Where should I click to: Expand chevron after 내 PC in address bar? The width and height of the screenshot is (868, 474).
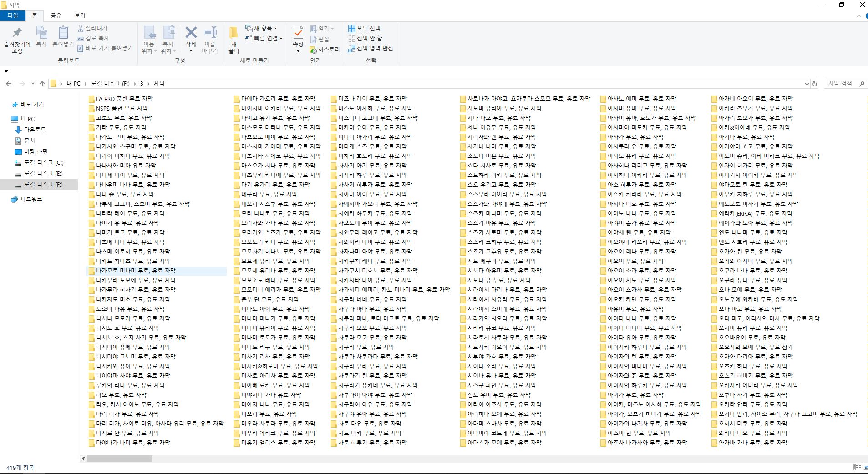85,84
